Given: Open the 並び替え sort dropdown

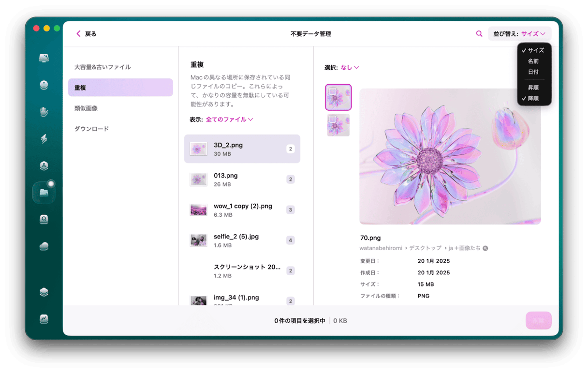Looking at the screenshot, I should (519, 34).
